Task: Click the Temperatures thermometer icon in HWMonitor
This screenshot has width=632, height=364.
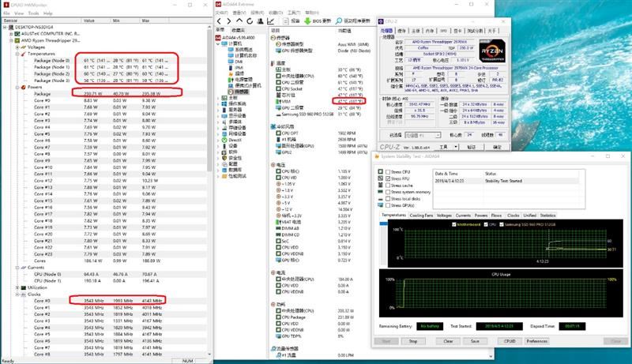Action: pyautogui.click(x=24, y=54)
